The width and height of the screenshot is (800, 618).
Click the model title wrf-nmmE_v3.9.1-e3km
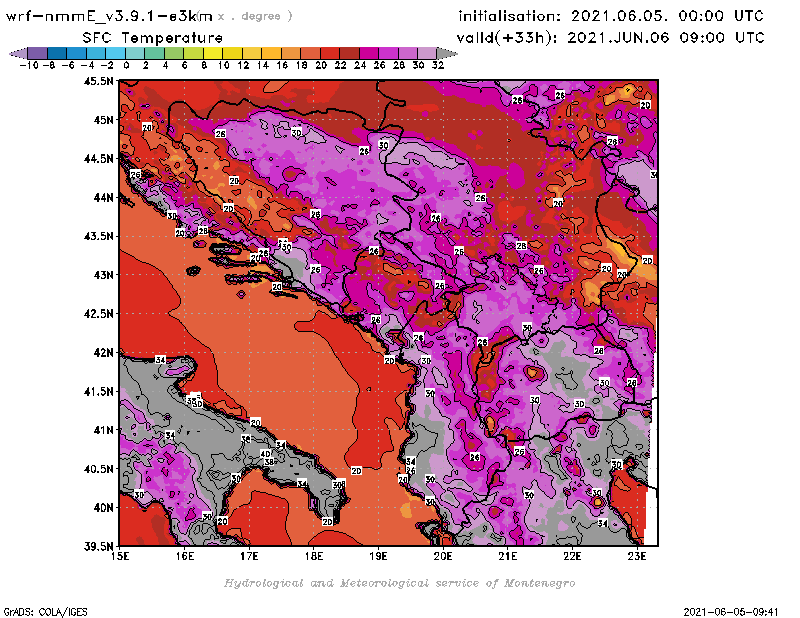(x=109, y=16)
